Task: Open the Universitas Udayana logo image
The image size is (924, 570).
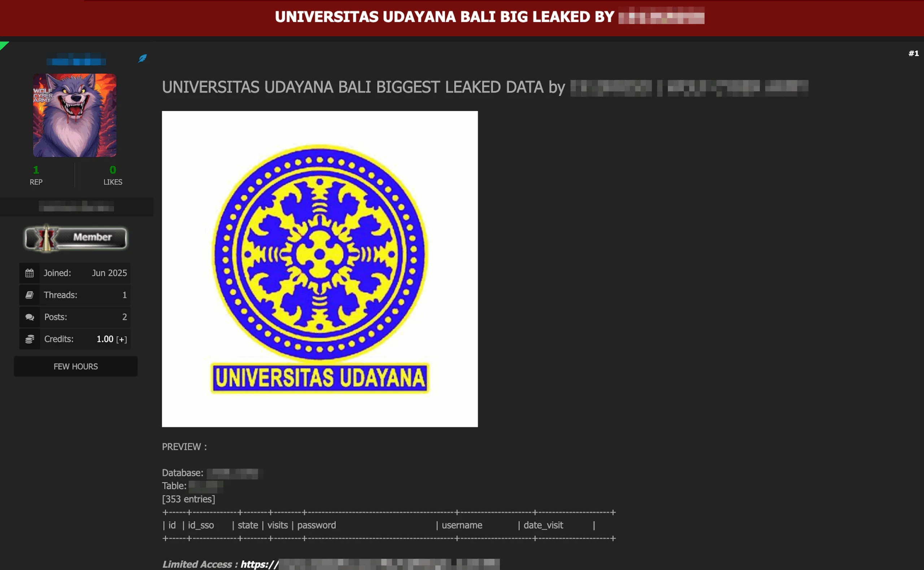Action: (320, 269)
